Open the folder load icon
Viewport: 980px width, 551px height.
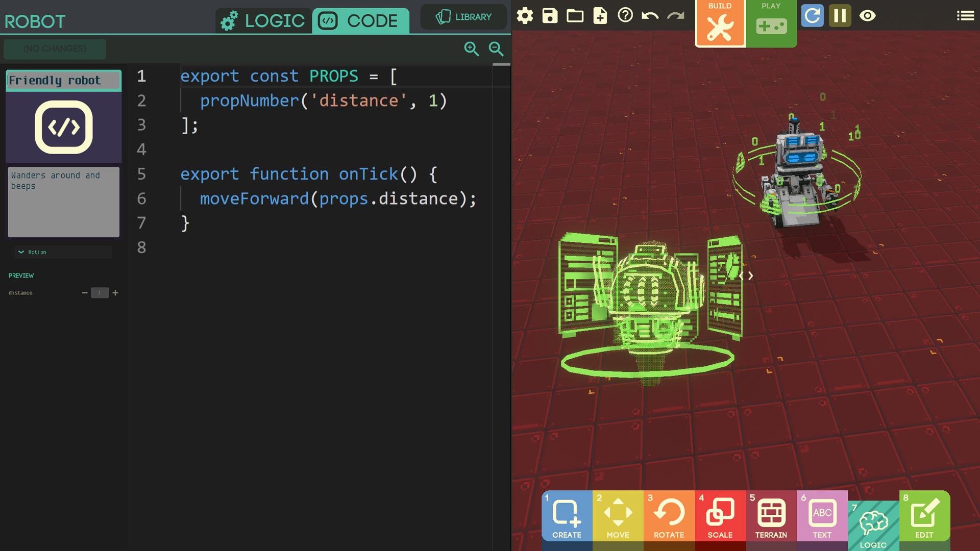point(575,16)
